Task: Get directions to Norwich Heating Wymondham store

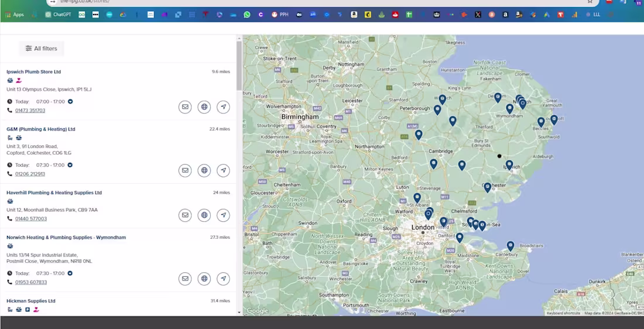Action: point(223,279)
